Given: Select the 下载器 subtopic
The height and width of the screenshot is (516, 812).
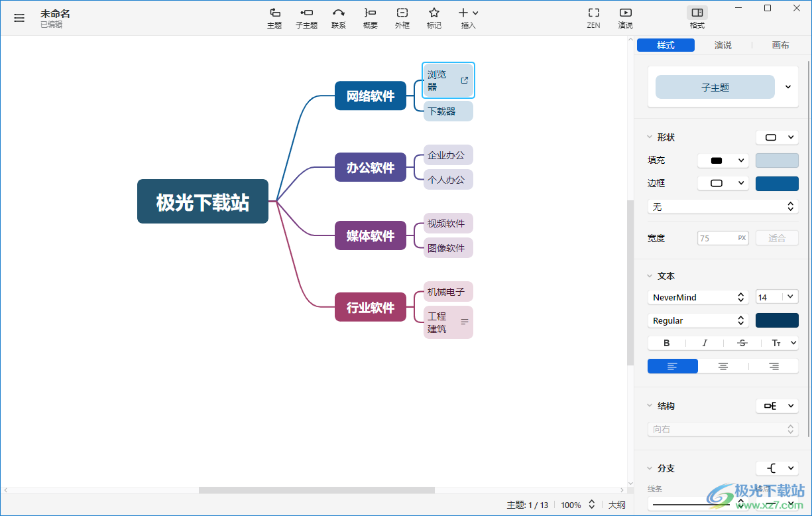Looking at the screenshot, I should tap(448, 111).
